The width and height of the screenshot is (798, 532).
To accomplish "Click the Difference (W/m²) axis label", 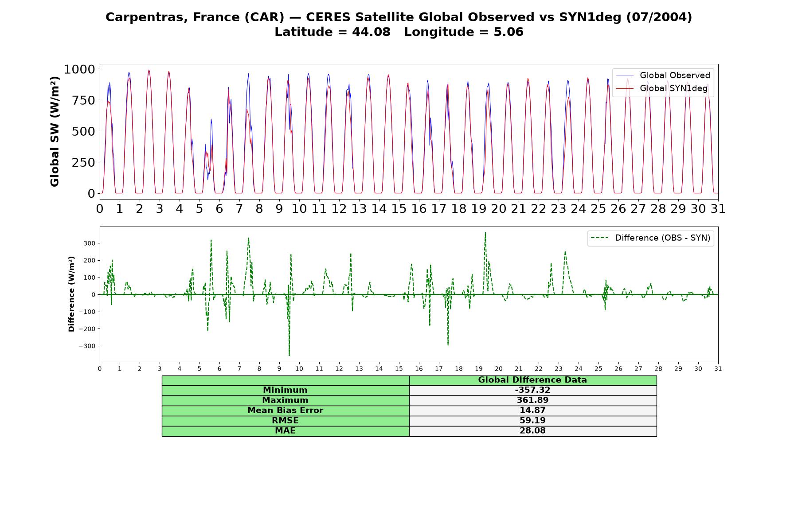I will 71,294.
